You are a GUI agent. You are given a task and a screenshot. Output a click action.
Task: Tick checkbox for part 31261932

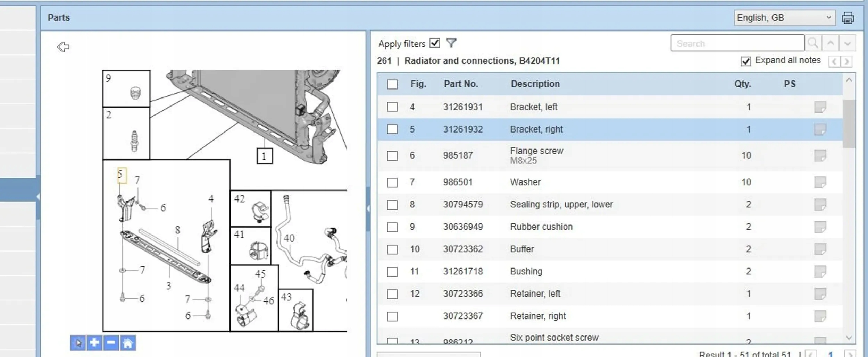pos(392,129)
